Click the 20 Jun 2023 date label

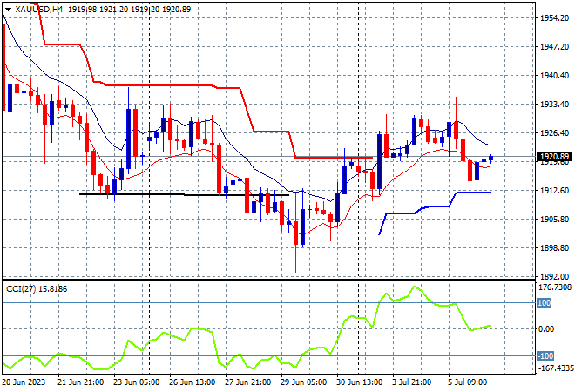24,382
